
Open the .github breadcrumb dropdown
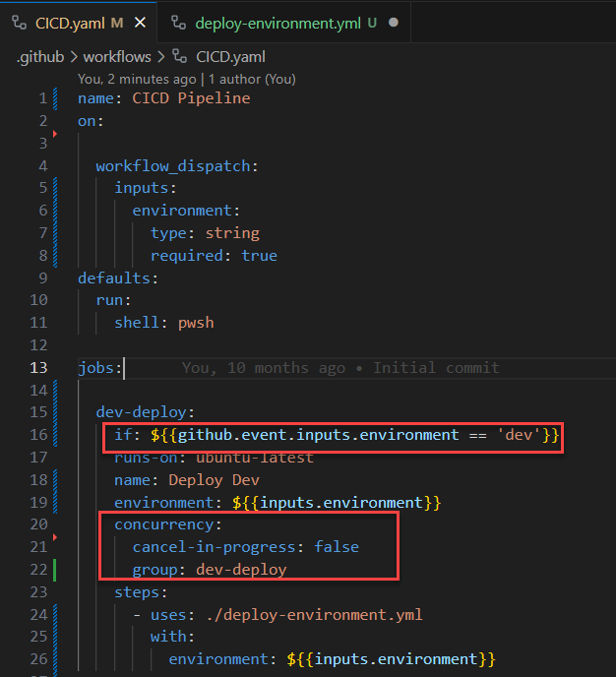click(39, 57)
